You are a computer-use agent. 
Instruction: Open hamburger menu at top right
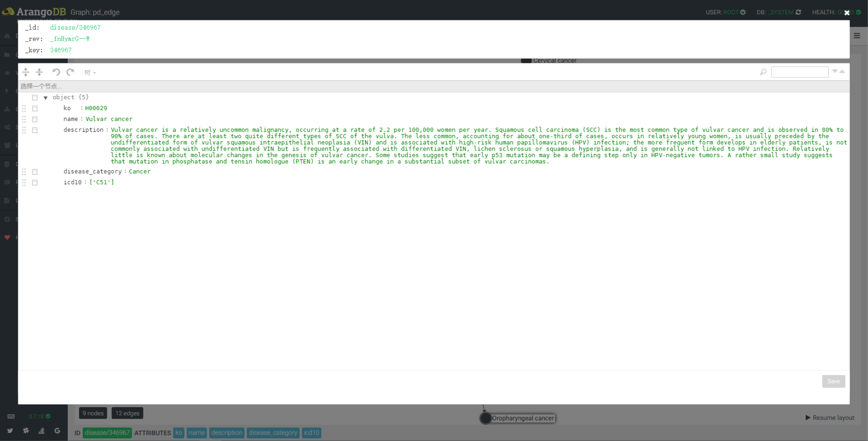coord(857,36)
